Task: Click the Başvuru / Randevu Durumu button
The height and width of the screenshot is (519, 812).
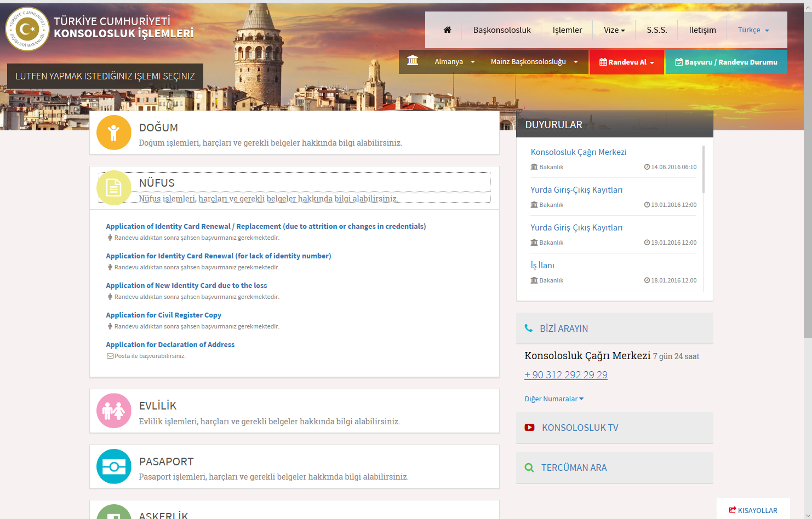Action: [727, 62]
